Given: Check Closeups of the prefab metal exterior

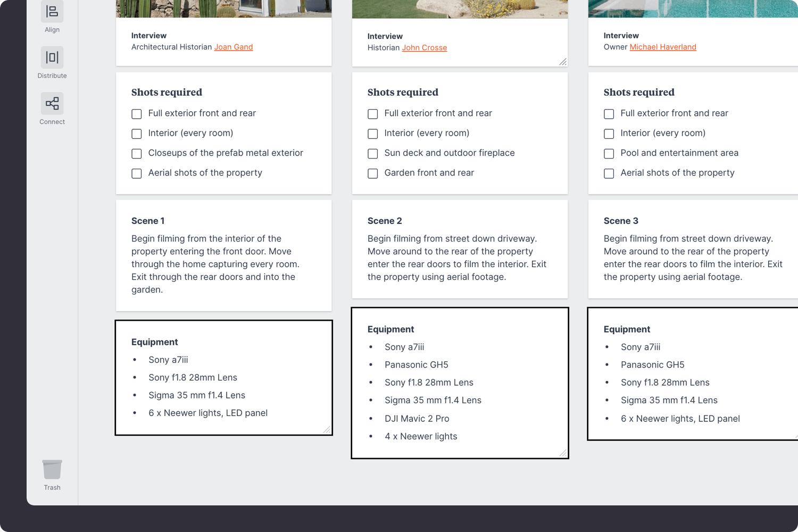Looking at the screenshot, I should [137, 154].
